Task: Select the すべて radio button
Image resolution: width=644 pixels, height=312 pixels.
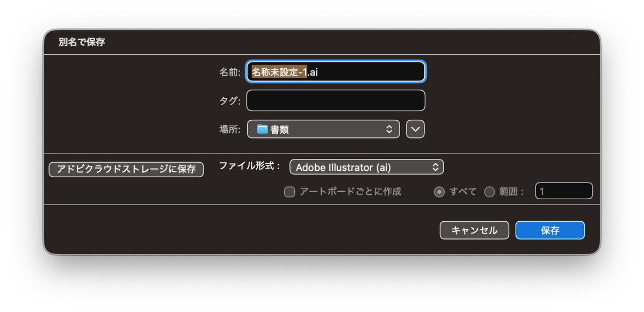Action: tap(439, 192)
